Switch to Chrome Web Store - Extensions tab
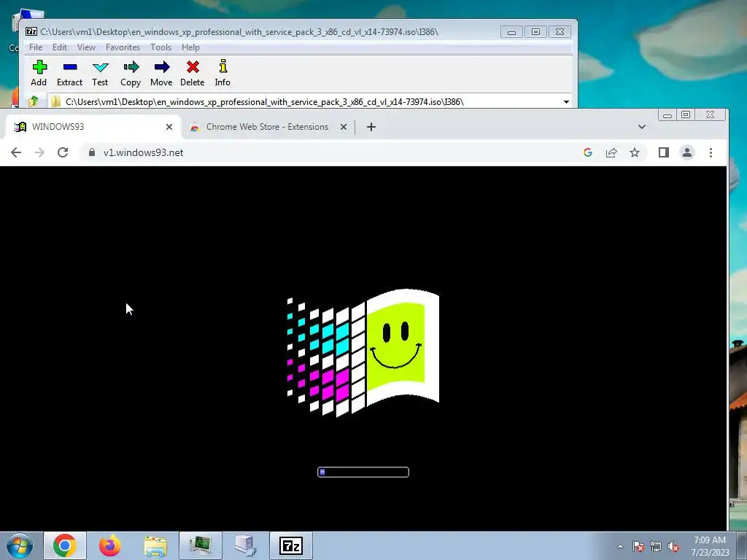 [x=267, y=127]
